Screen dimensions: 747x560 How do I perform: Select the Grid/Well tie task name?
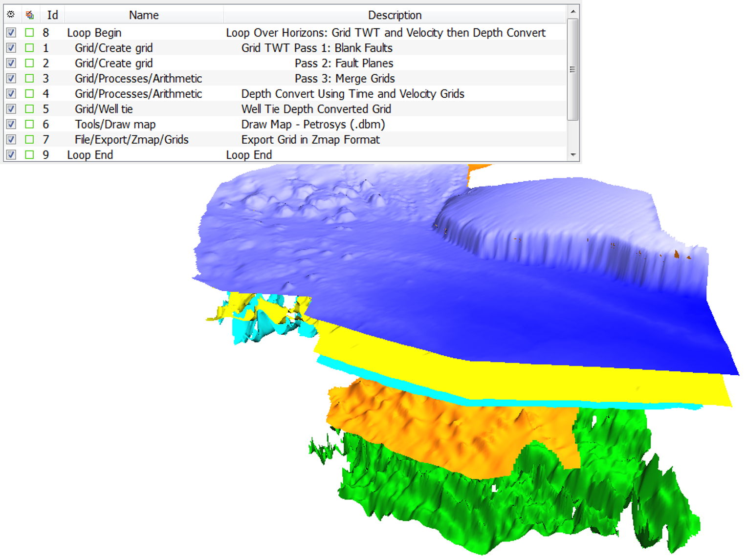(x=104, y=109)
